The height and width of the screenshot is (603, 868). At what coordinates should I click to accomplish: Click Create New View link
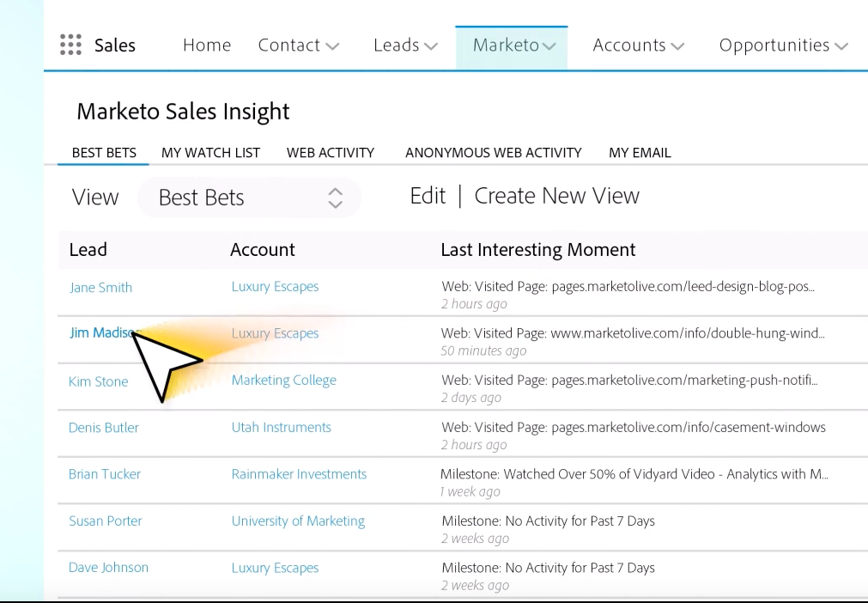[557, 196]
